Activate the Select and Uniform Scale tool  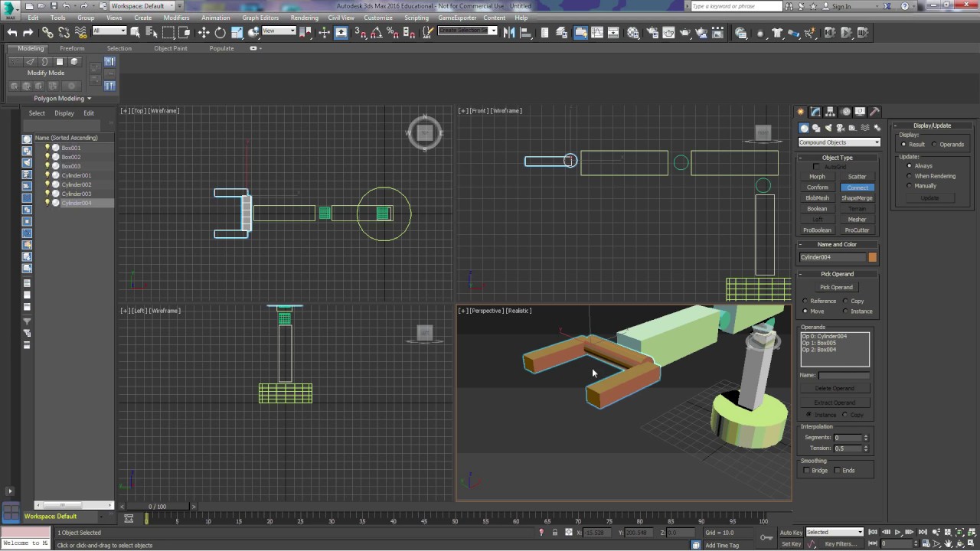(x=237, y=32)
